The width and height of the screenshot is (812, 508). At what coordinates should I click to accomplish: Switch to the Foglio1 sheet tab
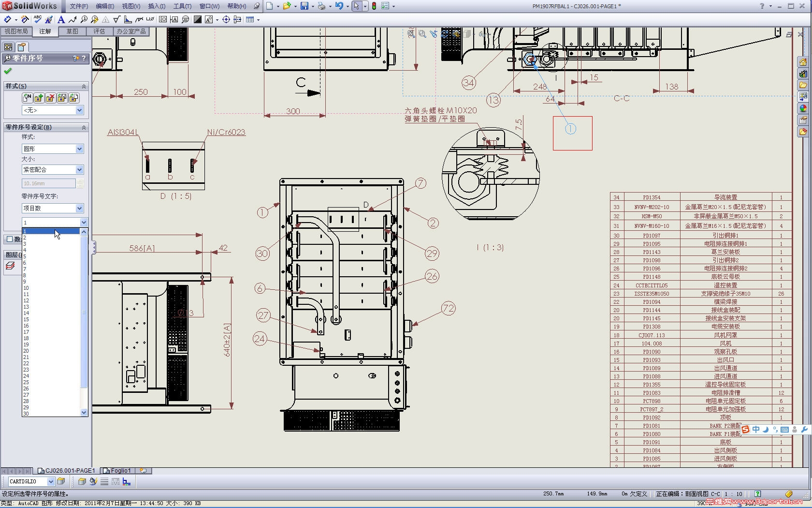point(118,470)
